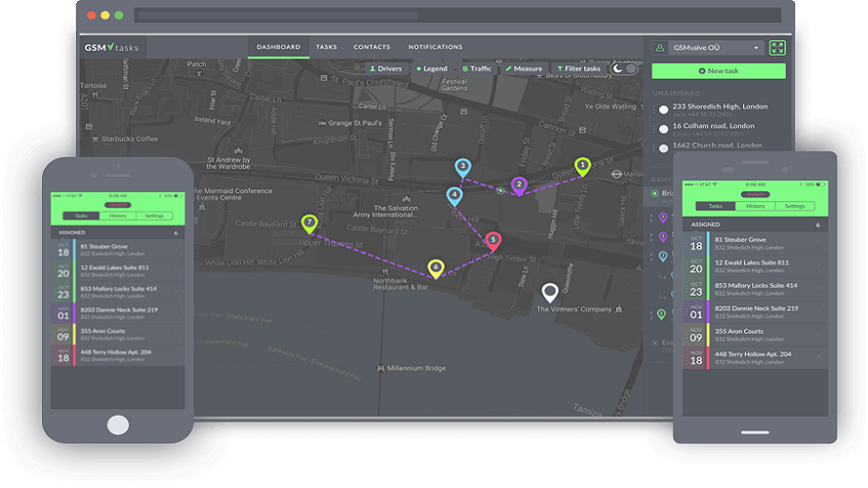The width and height of the screenshot is (868, 488).
Task: Toggle the dark mode moon switch
Action: (624, 69)
